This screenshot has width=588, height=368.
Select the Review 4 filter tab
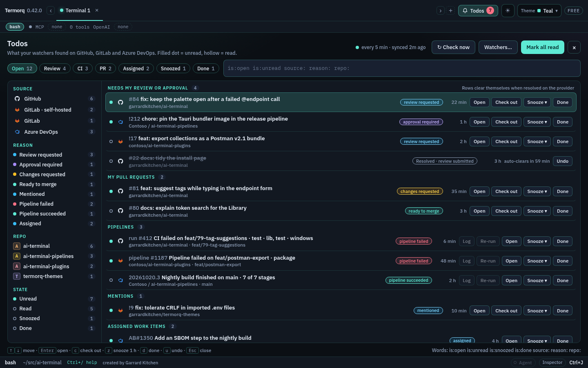(x=55, y=68)
